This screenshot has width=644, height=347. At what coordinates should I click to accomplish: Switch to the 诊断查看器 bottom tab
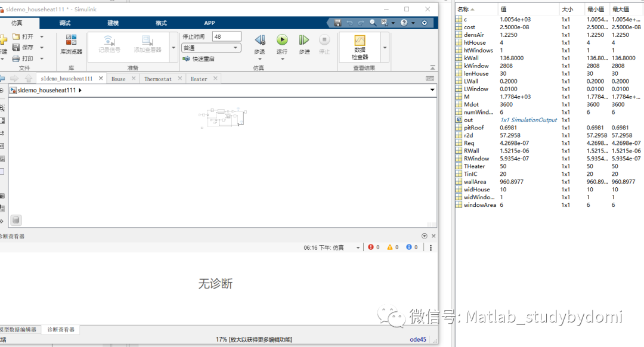(x=61, y=329)
